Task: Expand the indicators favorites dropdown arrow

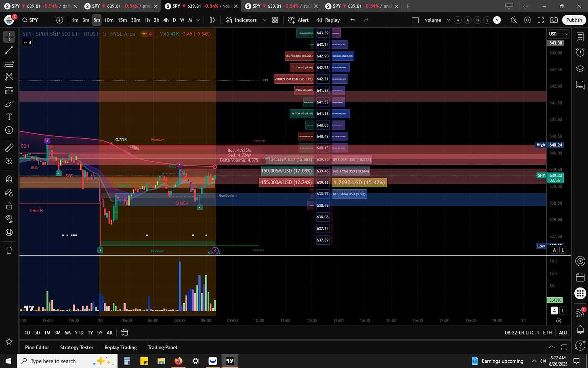Action: (264, 20)
